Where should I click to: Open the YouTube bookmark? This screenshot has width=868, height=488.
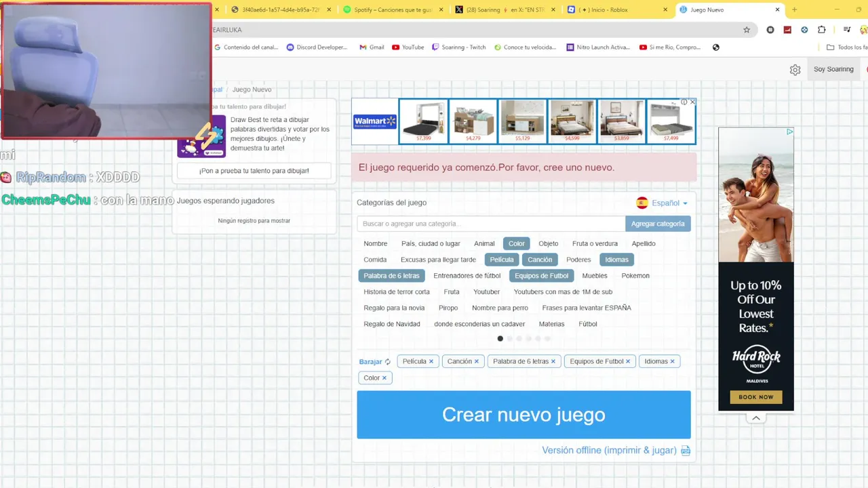[x=408, y=47]
